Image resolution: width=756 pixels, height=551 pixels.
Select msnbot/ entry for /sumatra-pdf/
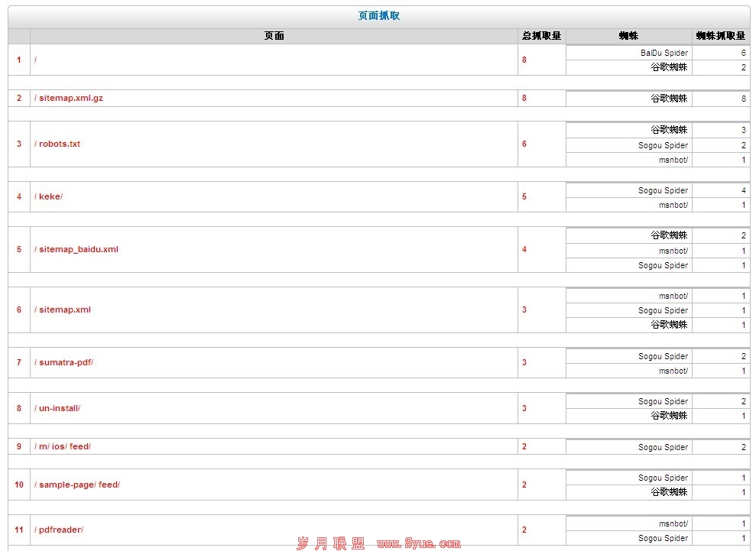point(673,371)
